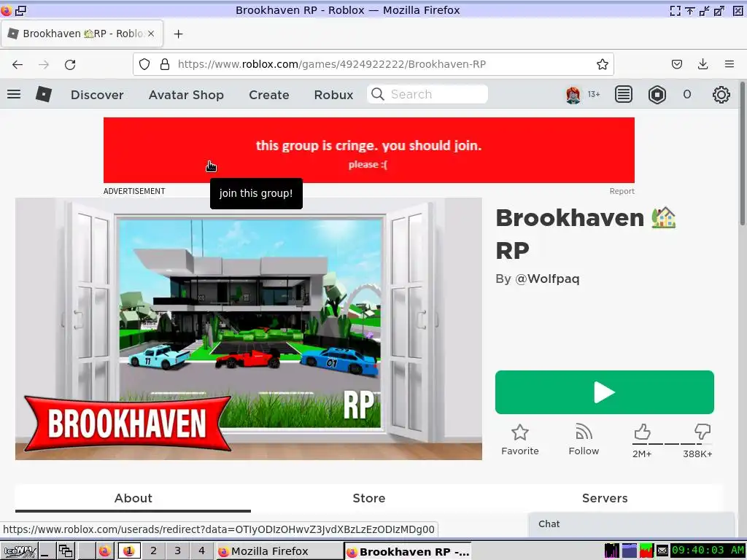747x560 pixels.
Task: Dislike the game with thumbs down
Action: (x=703, y=432)
